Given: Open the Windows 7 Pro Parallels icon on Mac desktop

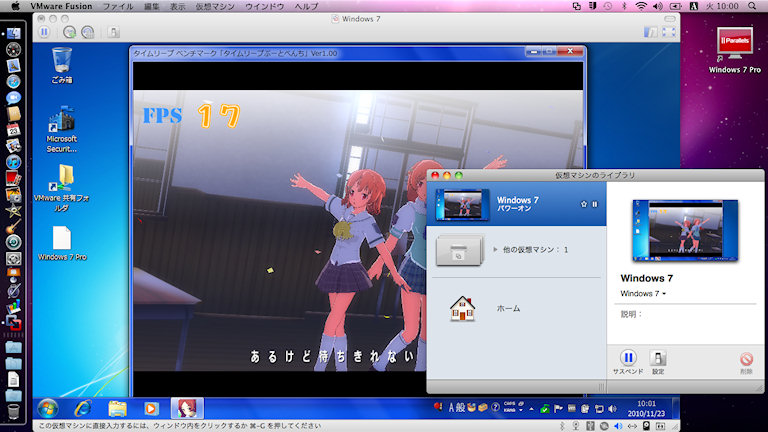Looking at the screenshot, I should tap(735, 50).
